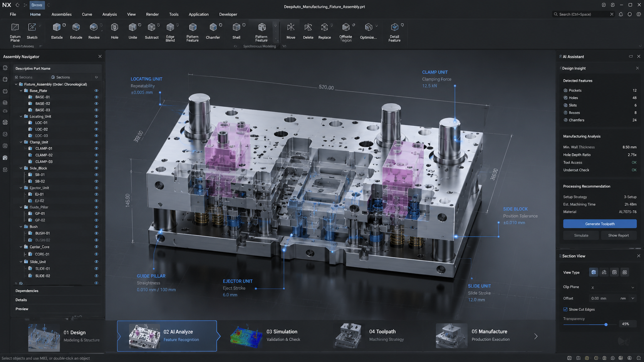Viewport: 644px width, 362px height.
Task: Open the 05 Manufacture workflow step
Action: click(x=474, y=336)
